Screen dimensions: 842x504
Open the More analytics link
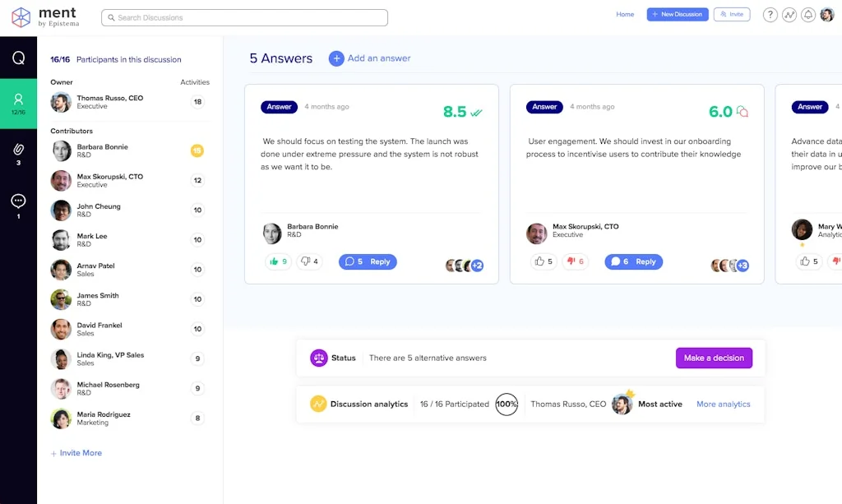click(x=723, y=405)
